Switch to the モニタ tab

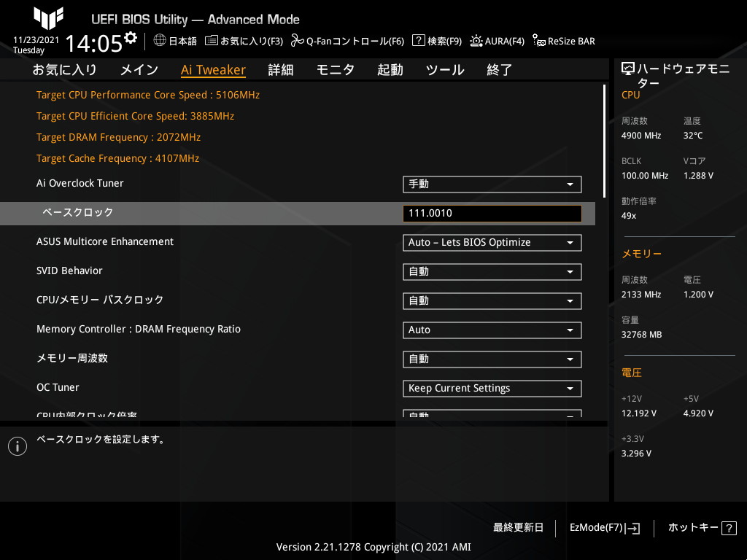point(336,70)
